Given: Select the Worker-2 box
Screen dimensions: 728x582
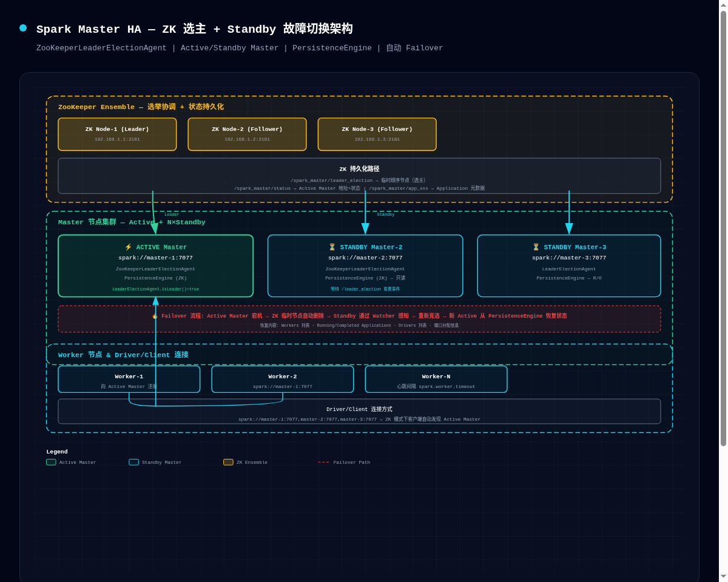Looking at the screenshot, I should pos(283,379).
